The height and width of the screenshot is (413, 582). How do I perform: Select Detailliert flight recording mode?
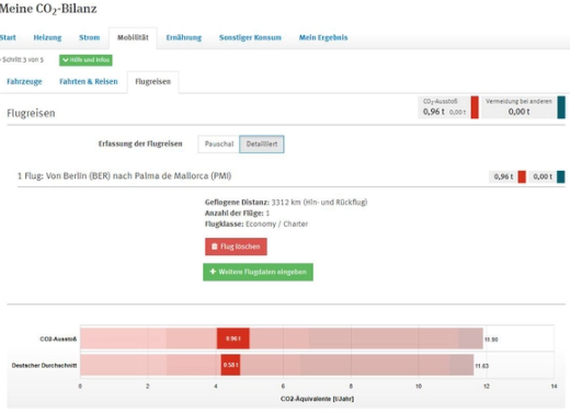(x=262, y=144)
